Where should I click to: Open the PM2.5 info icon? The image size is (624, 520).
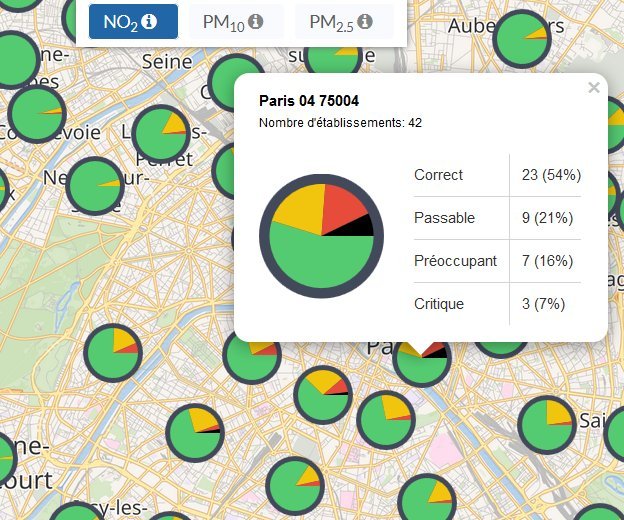point(365,21)
